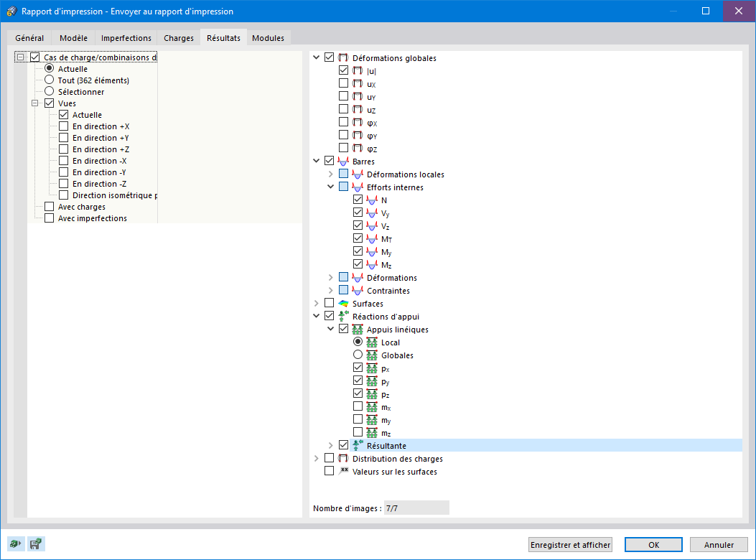
Task: Click the Déformations locales icon
Action: pos(358,174)
